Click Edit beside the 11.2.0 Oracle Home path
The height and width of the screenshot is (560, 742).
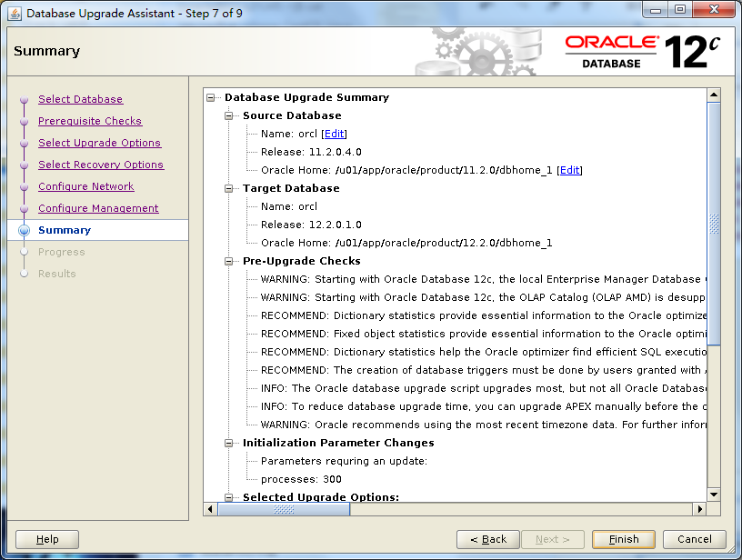point(569,170)
